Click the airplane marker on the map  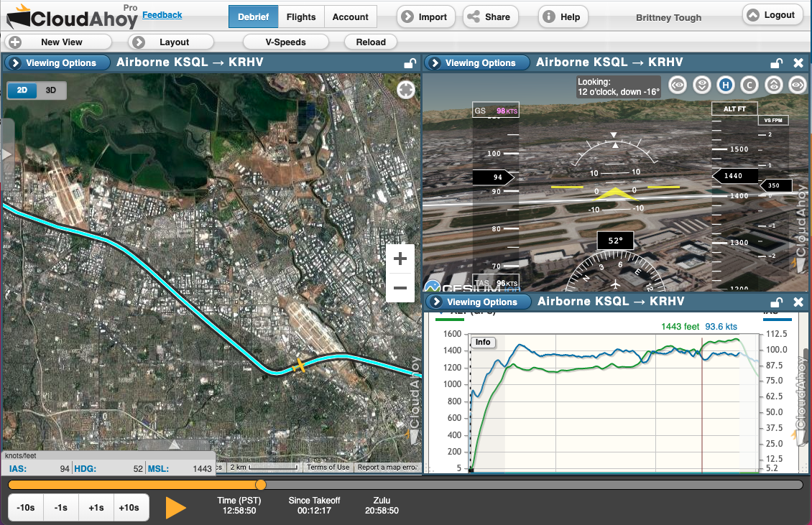299,366
